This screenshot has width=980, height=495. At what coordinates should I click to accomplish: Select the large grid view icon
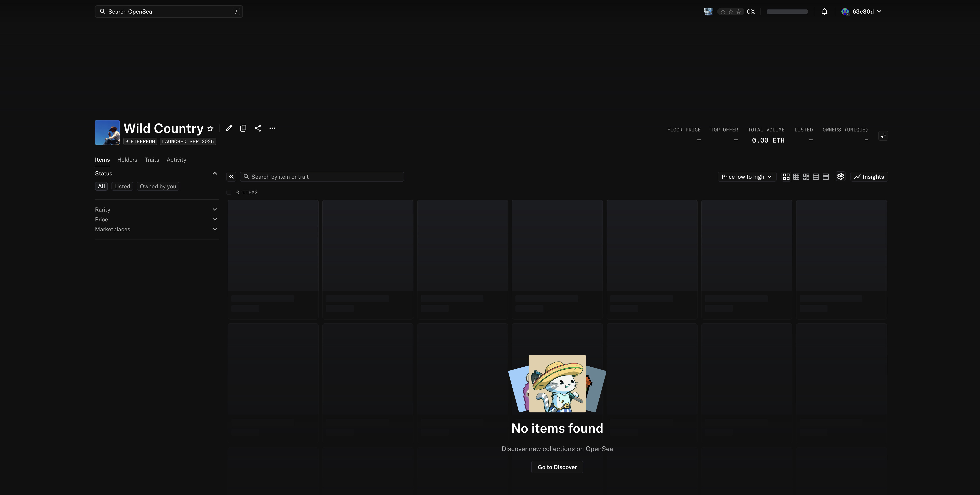point(786,177)
